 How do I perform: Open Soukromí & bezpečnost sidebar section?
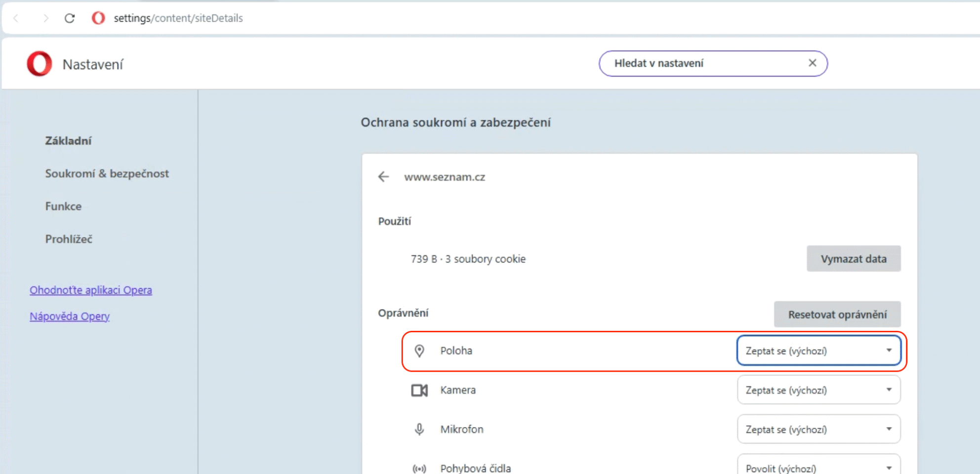107,174
